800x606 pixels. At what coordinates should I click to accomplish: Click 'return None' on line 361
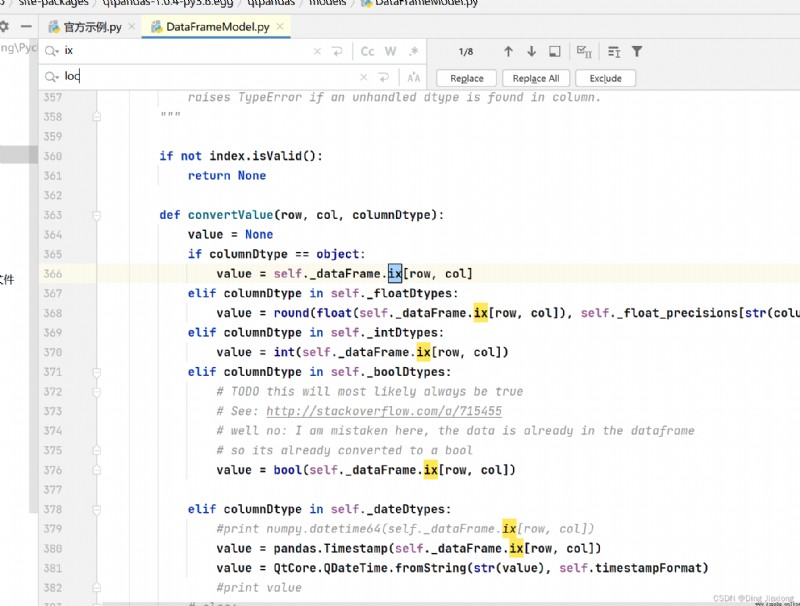pos(227,175)
